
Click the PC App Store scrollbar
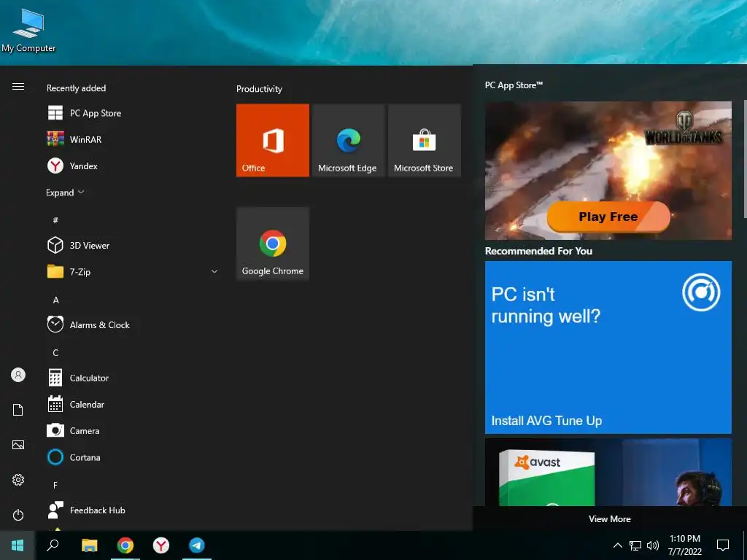point(745,158)
